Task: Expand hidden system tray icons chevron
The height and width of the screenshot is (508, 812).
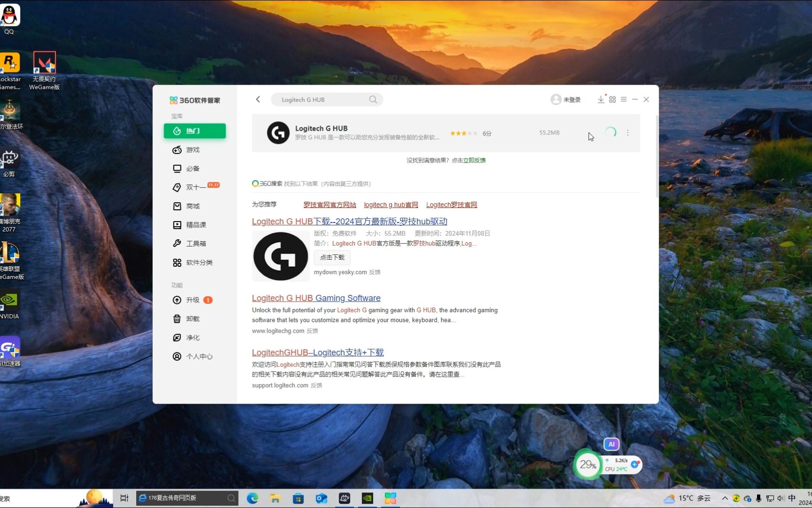Action: coord(725,498)
